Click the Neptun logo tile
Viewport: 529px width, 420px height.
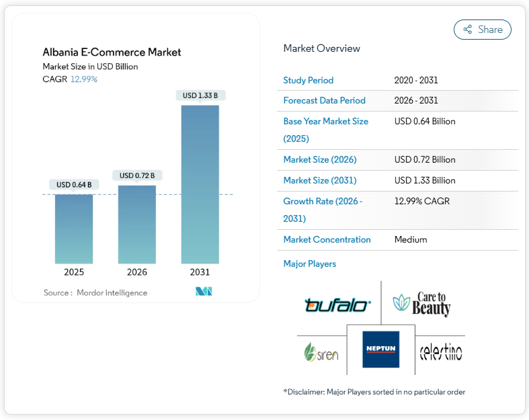(380, 349)
